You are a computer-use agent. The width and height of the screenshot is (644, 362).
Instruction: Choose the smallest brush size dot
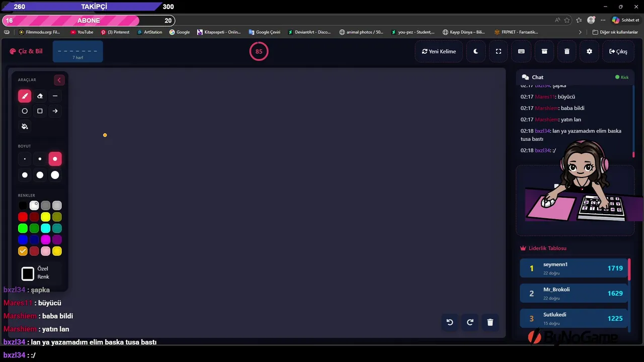(25, 159)
